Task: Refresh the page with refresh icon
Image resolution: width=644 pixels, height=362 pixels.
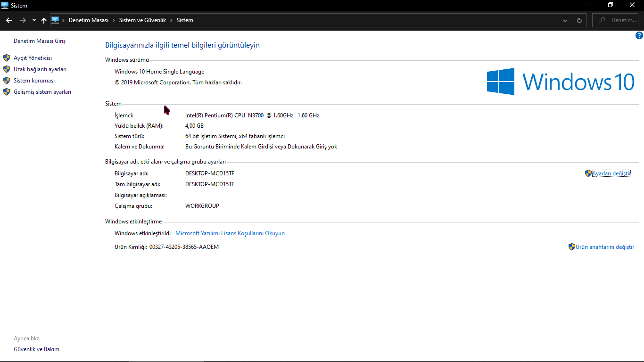Action: (x=579, y=20)
